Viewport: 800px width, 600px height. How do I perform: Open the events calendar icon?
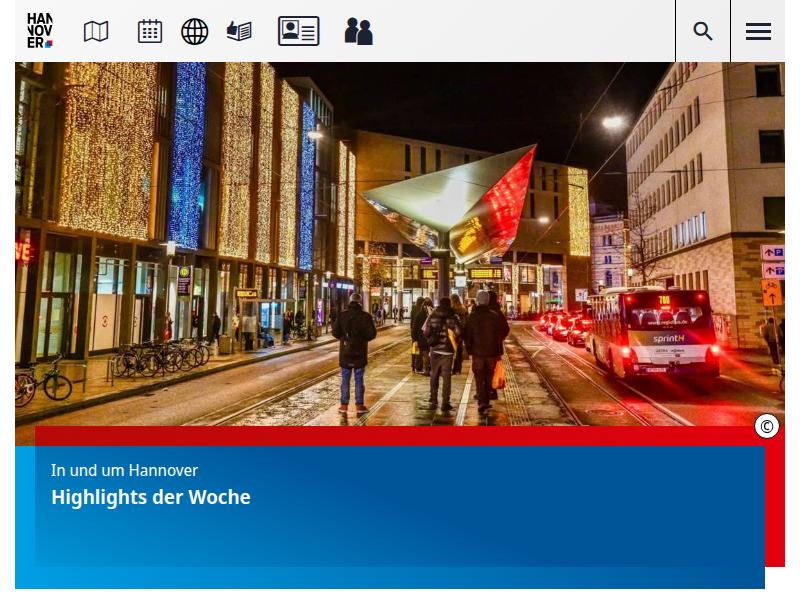point(150,31)
